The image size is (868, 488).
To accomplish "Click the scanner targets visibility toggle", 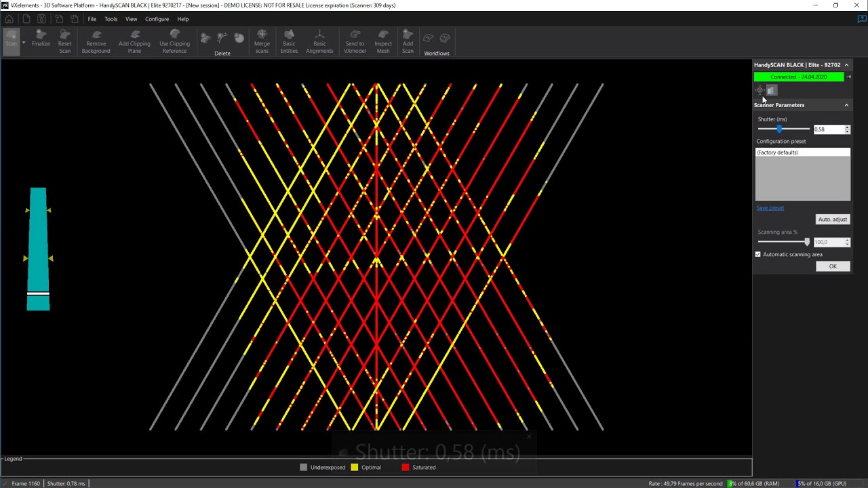I will click(x=760, y=90).
